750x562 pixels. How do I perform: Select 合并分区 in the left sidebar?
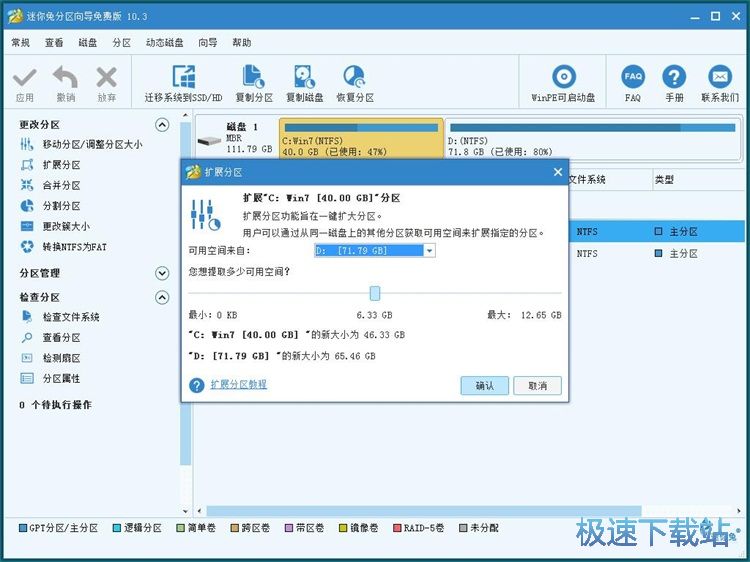[x=61, y=186]
